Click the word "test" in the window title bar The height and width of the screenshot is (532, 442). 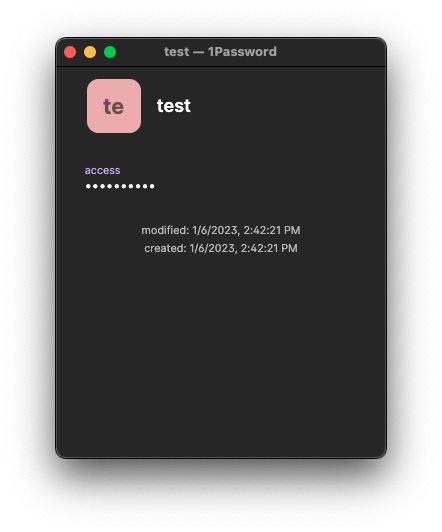pyautogui.click(x=176, y=52)
